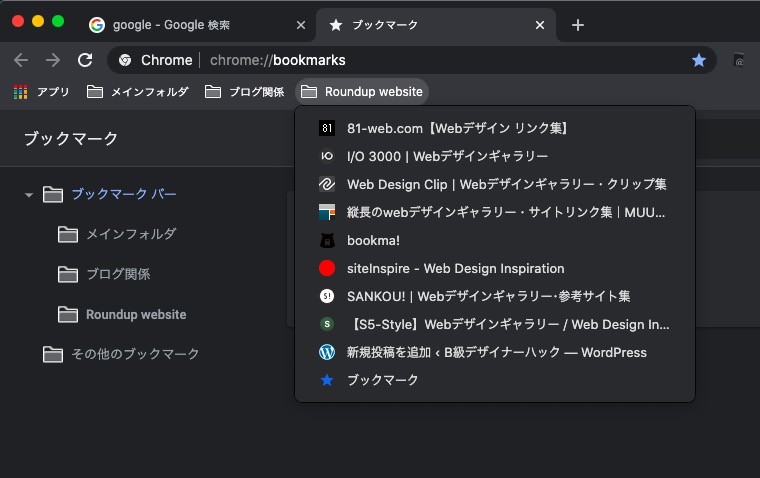760x478 pixels.
Task: Open 81-web.com【Webデザイン リンク集】bookmark
Action: coord(495,128)
